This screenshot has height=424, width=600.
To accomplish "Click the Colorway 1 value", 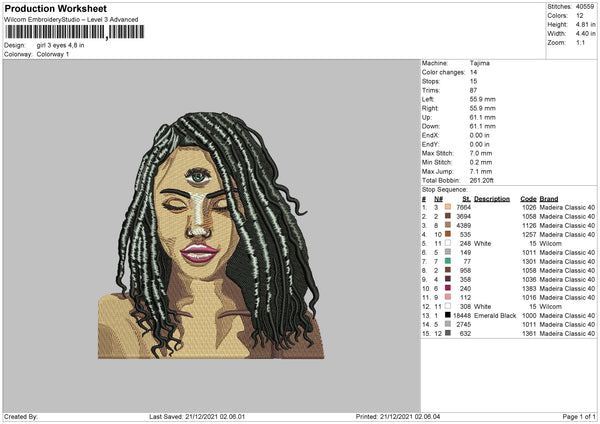I will [53, 54].
